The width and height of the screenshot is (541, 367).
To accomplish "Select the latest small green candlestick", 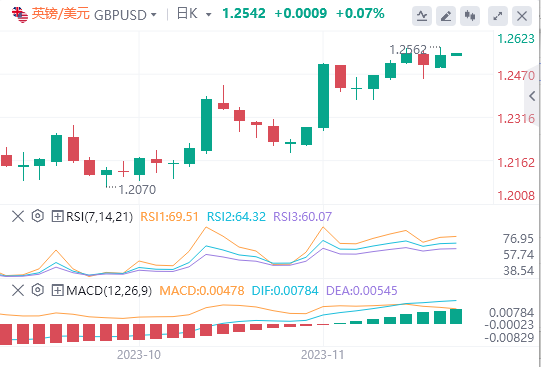I will (x=457, y=54).
